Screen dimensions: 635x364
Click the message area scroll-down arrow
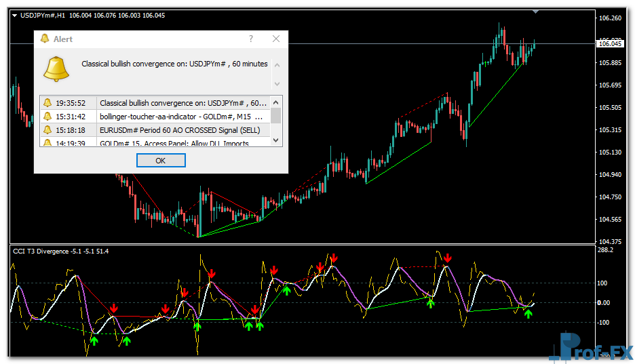tap(276, 84)
